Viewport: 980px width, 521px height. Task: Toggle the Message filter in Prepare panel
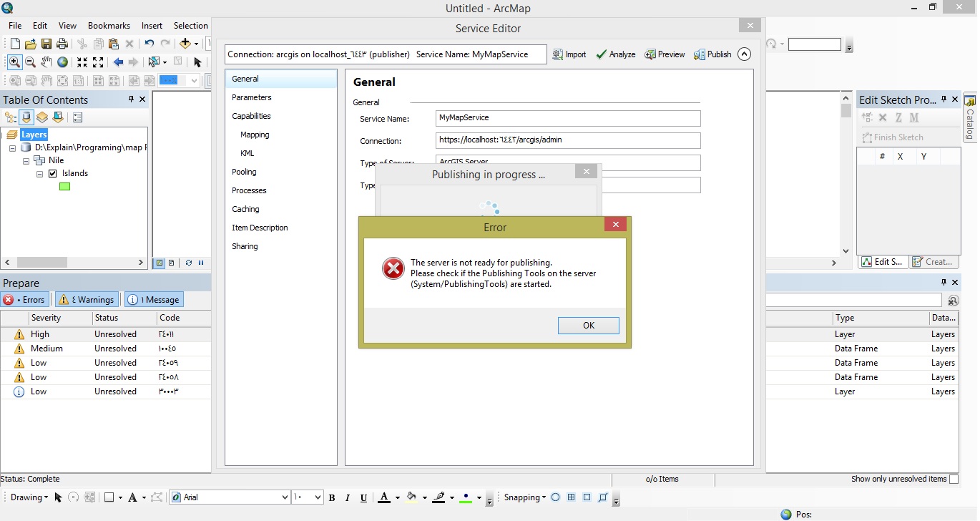[x=154, y=300]
